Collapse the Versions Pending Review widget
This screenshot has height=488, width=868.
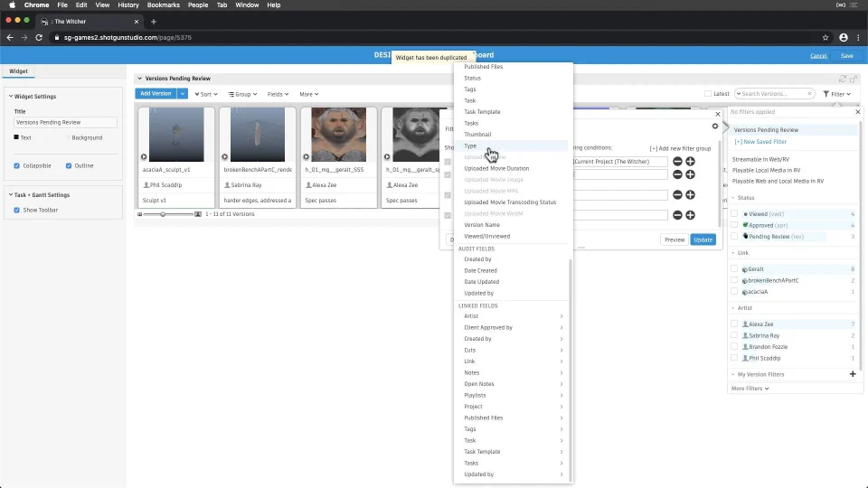[x=139, y=79]
